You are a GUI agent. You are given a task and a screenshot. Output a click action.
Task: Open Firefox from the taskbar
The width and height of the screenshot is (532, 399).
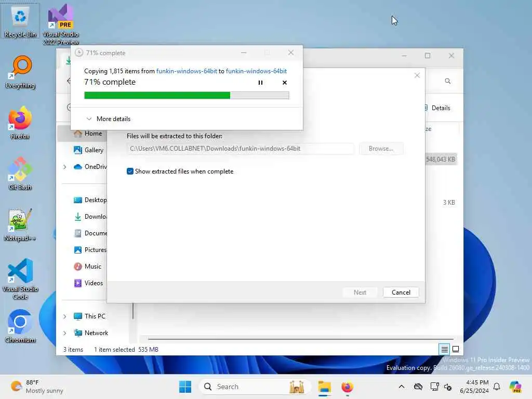(x=347, y=387)
